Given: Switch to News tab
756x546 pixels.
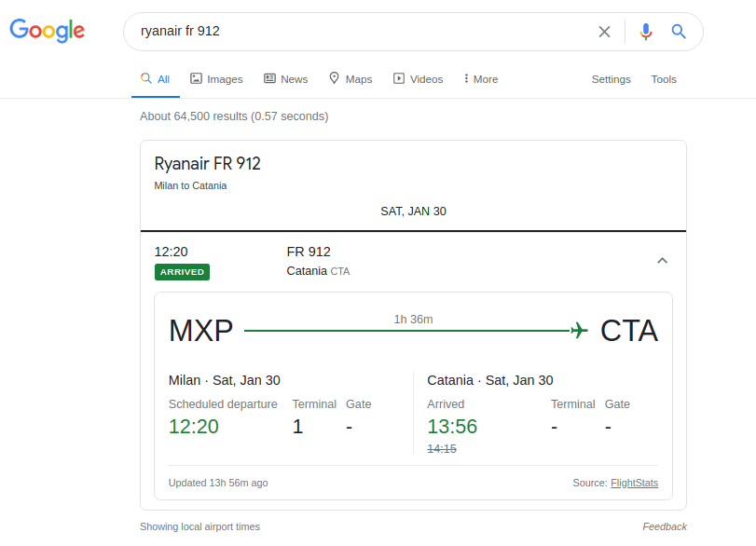Looking at the screenshot, I should click(x=286, y=79).
